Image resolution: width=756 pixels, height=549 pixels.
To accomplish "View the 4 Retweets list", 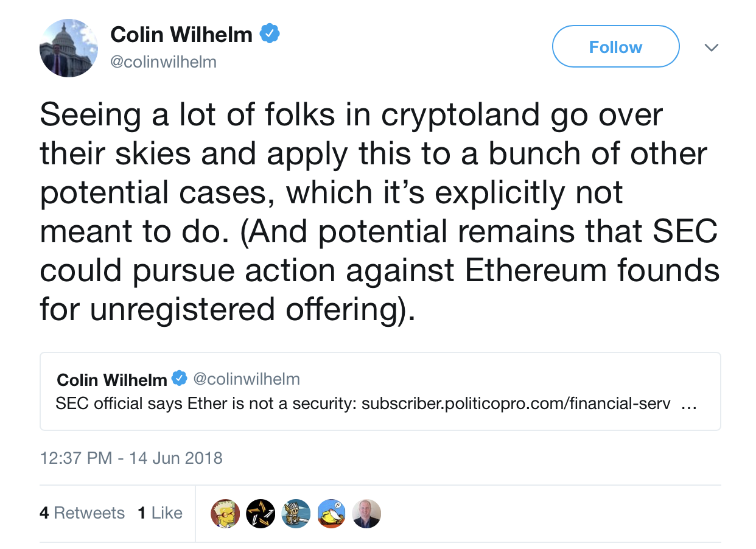I will [x=82, y=513].
